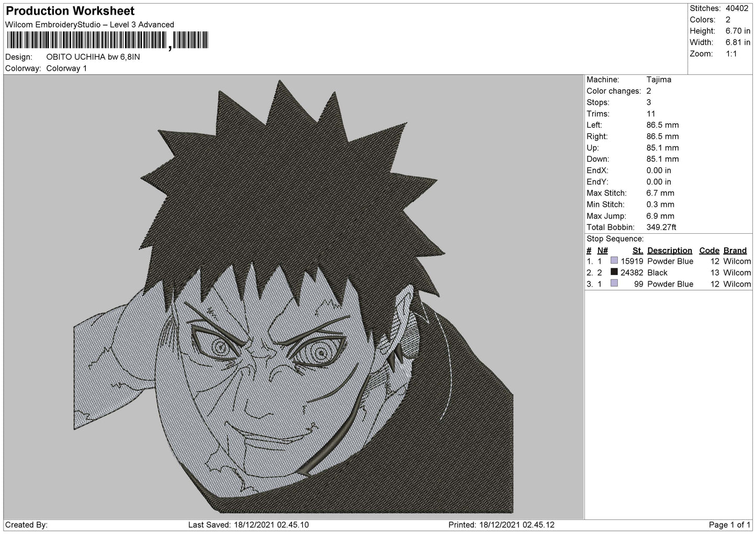Click the Total Bobbin value 349.27ft

click(x=661, y=228)
